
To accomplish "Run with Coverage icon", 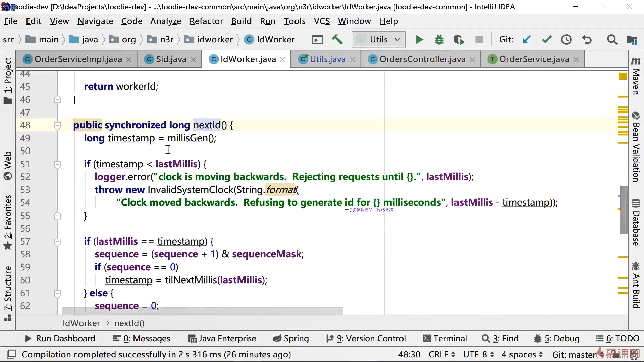I will (459, 40).
